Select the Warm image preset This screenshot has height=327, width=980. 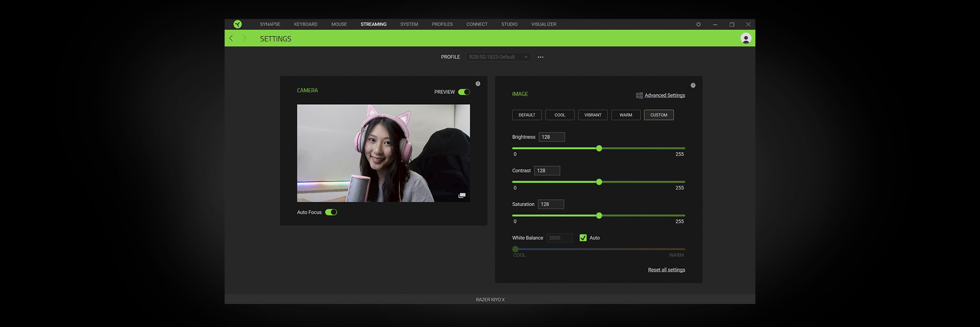pyautogui.click(x=626, y=115)
